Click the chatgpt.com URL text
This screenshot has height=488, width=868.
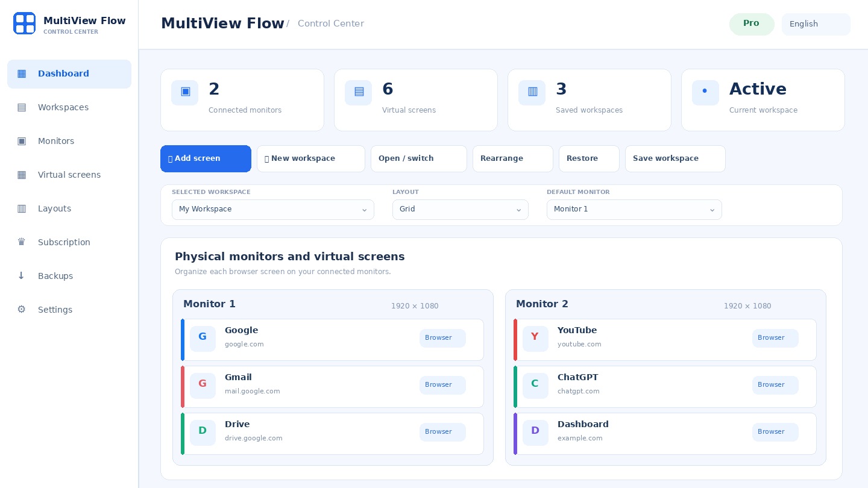pyautogui.click(x=579, y=392)
